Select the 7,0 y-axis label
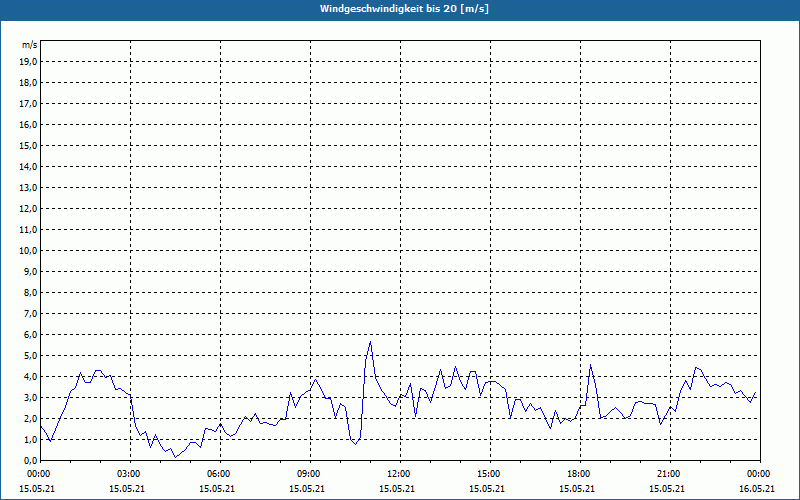This screenshot has width=800, height=500. pos(31,313)
